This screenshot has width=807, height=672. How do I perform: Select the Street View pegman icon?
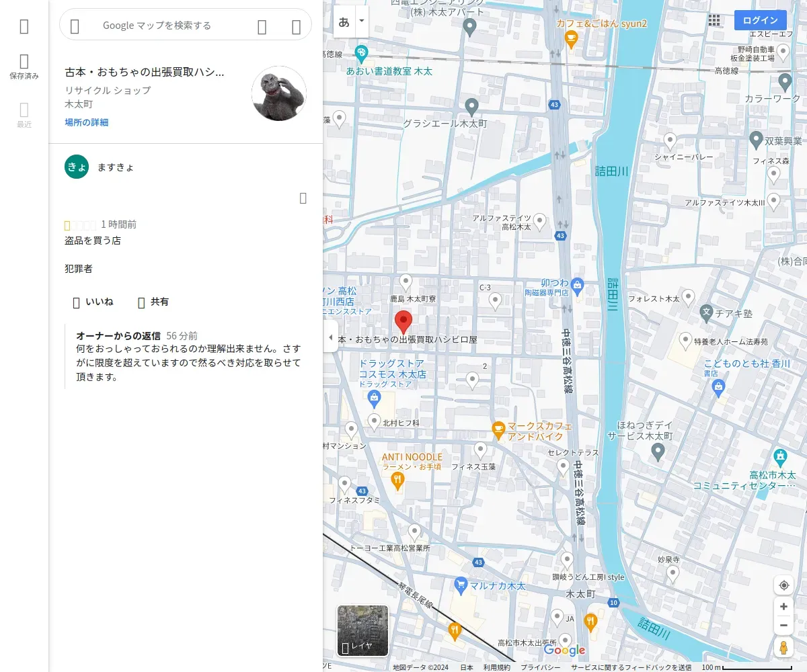(783, 648)
